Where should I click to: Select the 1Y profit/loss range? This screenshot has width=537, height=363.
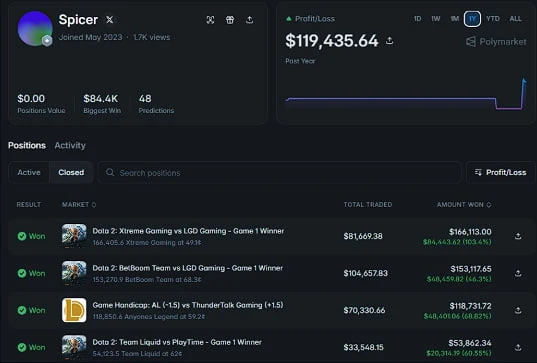click(x=472, y=18)
